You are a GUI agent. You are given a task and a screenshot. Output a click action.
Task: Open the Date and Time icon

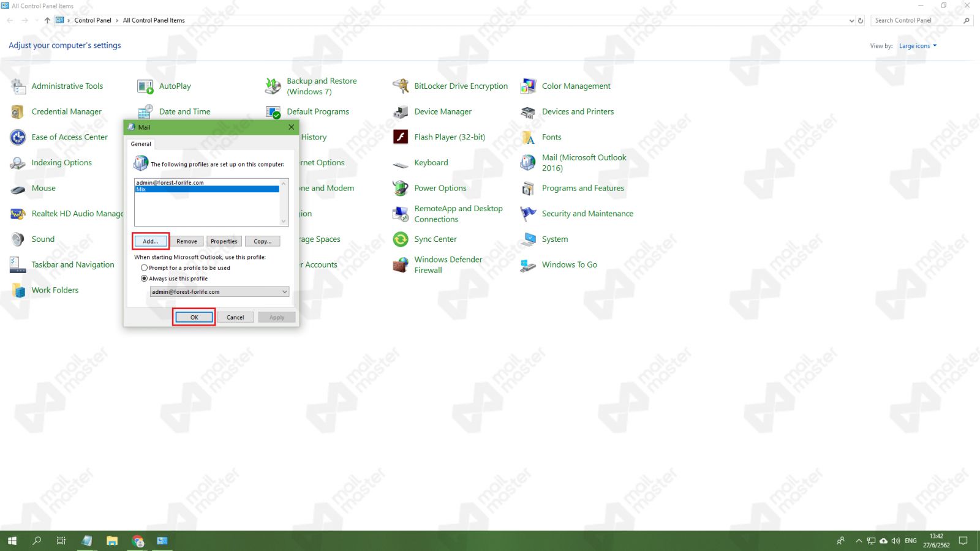point(145,112)
